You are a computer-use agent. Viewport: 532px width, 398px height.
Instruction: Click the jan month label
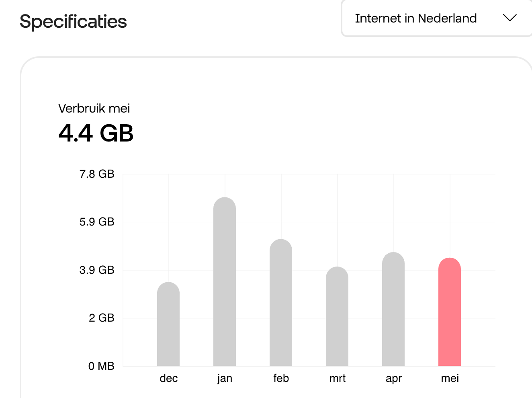(225, 378)
